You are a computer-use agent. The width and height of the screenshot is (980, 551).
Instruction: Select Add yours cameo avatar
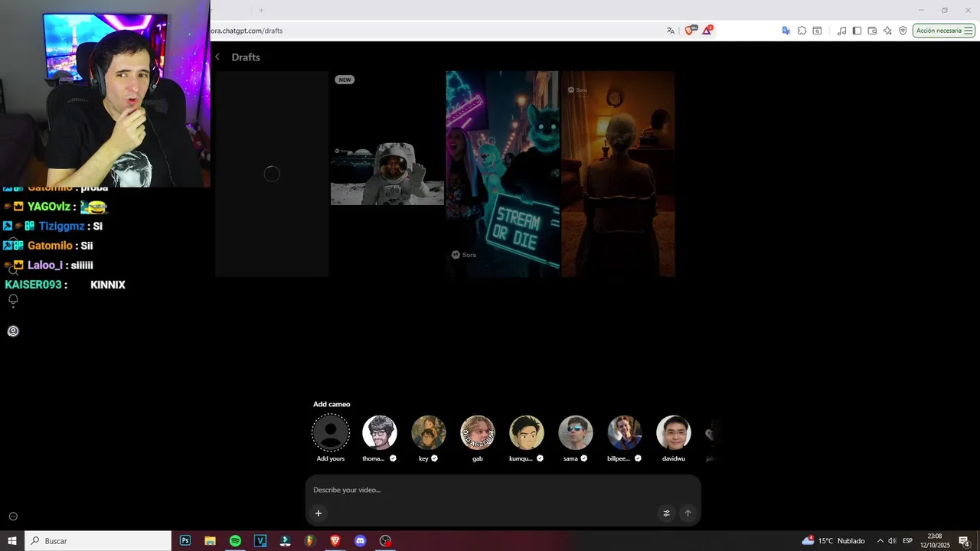point(331,432)
